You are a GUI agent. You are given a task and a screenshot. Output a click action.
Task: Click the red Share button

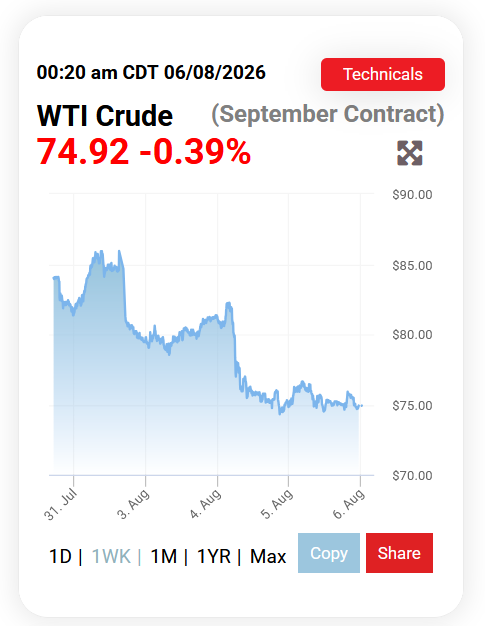pos(399,553)
